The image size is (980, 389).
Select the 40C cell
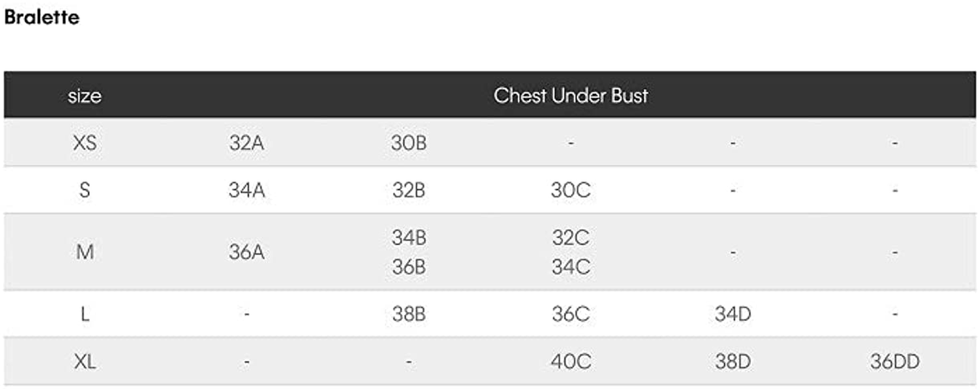(x=570, y=361)
